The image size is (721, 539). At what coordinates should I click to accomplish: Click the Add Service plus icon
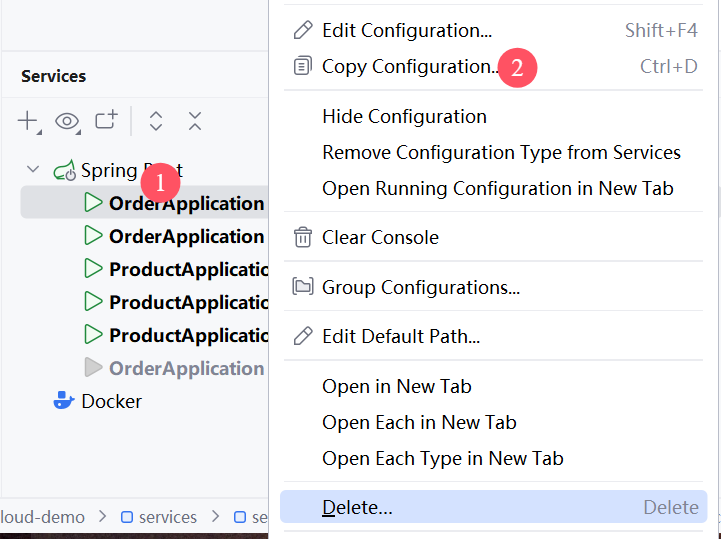point(27,121)
